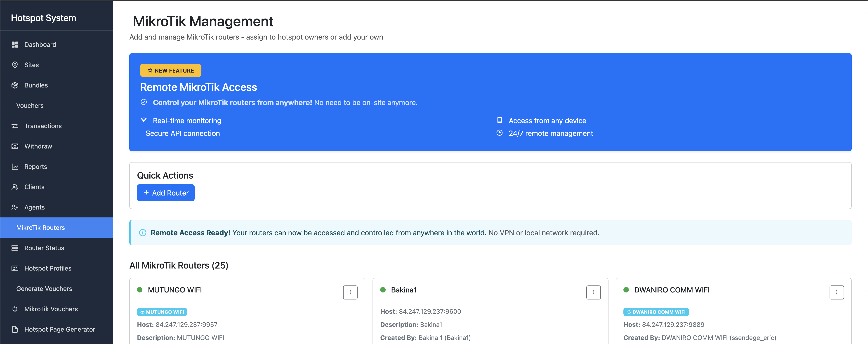Open the options menu on MUTUNGO WIFI card
The height and width of the screenshot is (344, 868).
pos(350,292)
